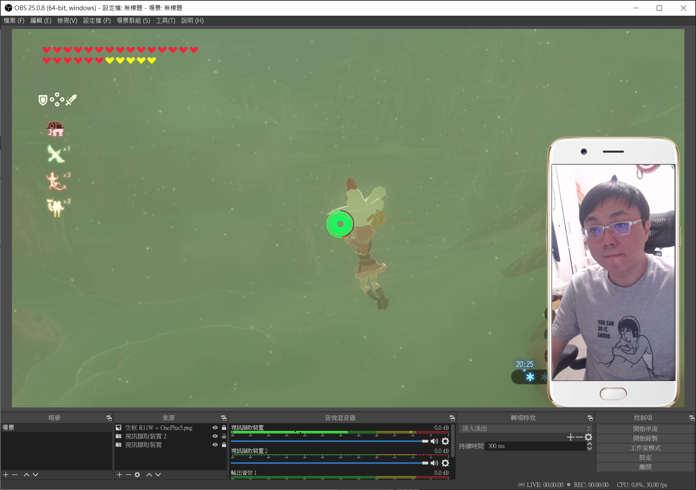Pop out the Scenes dock panel
Screen dimensions: 696x490
tap(109, 418)
